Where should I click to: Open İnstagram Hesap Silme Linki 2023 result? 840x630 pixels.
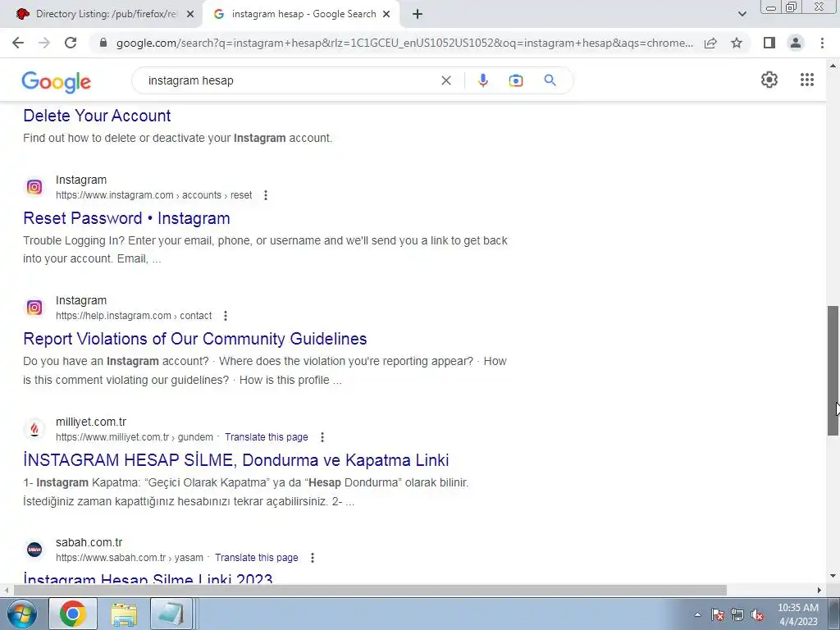point(148,578)
